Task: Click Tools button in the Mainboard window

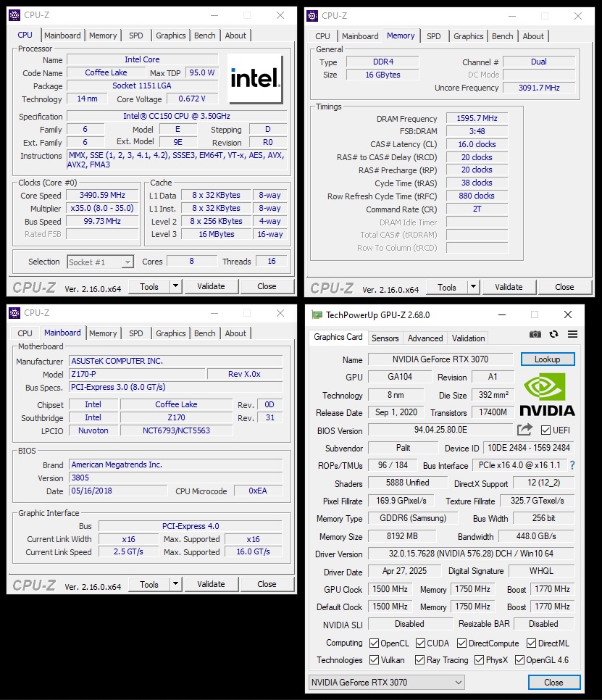Action: [149, 584]
